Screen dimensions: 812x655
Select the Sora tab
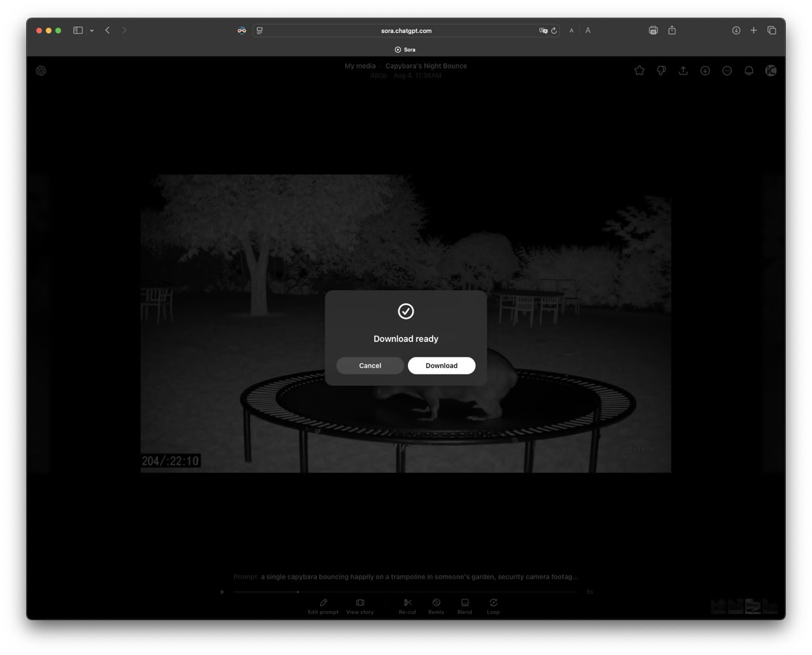point(405,50)
